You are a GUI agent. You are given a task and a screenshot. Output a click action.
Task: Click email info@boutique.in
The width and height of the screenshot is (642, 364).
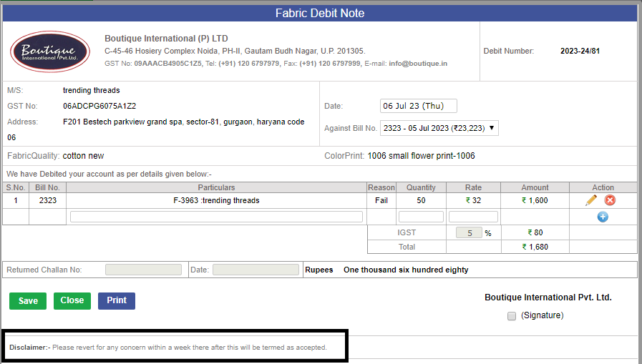(x=418, y=64)
